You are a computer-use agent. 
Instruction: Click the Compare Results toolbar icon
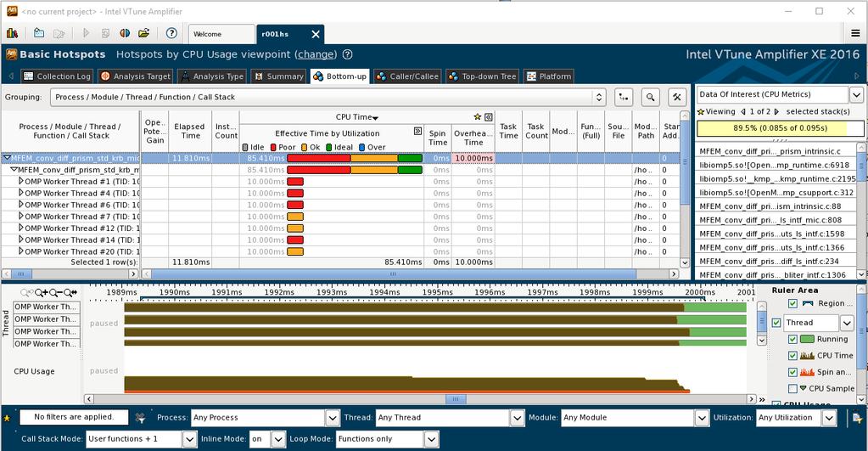pos(125,33)
